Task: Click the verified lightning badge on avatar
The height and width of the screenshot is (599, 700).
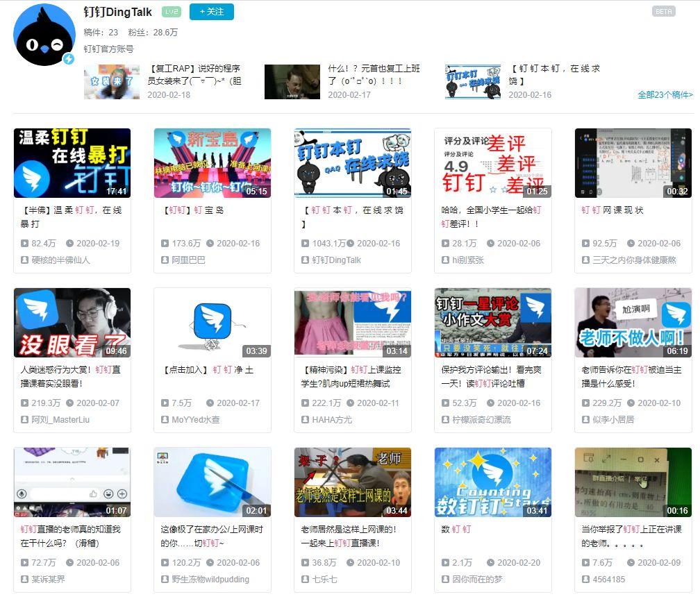Action: [x=69, y=60]
